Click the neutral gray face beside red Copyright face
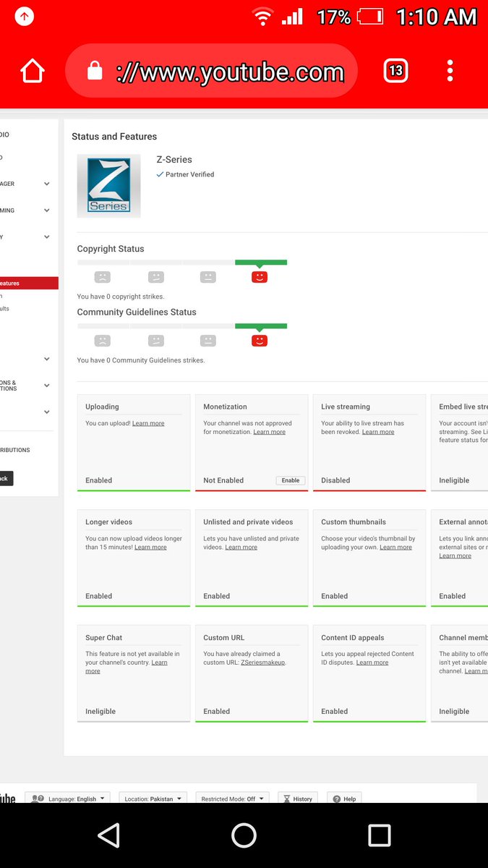Image resolution: width=488 pixels, height=868 pixels. pos(207,276)
